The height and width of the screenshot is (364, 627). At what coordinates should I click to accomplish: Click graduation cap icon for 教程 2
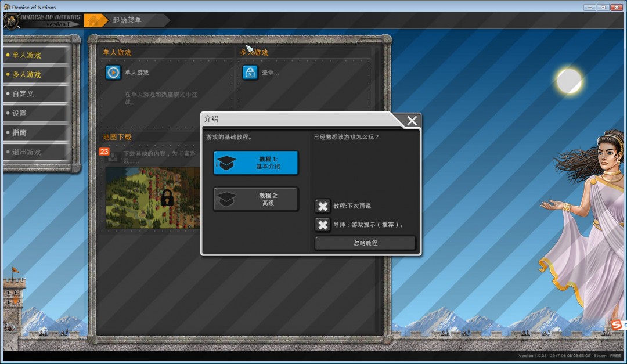[x=226, y=200]
